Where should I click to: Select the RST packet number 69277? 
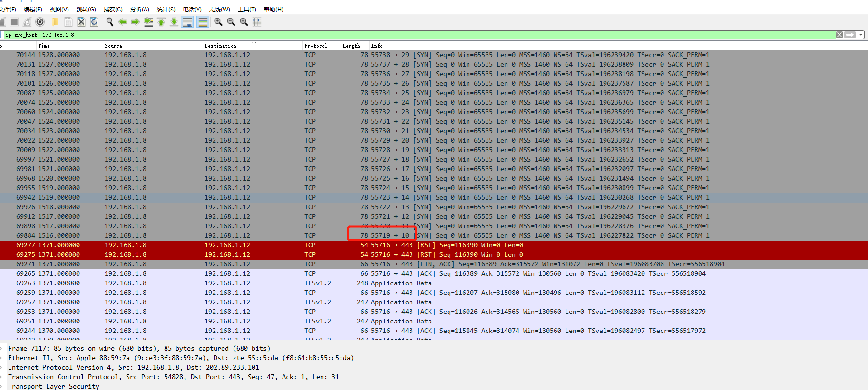(x=434, y=245)
